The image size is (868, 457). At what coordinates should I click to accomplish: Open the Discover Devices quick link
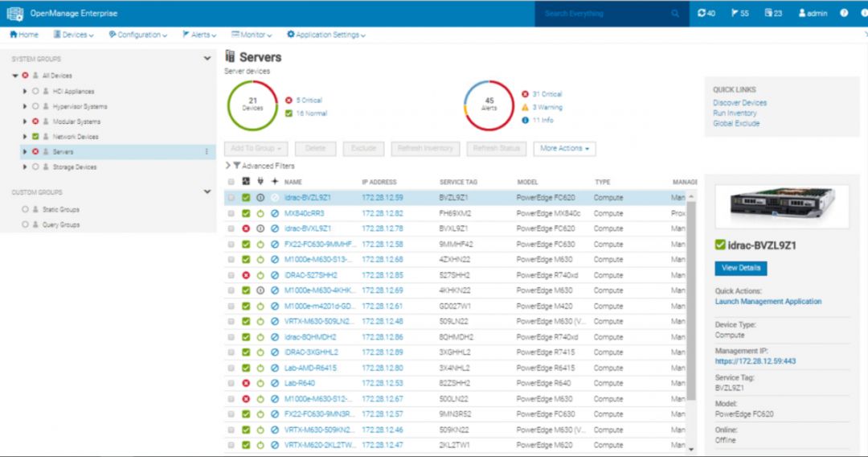pyautogui.click(x=739, y=103)
